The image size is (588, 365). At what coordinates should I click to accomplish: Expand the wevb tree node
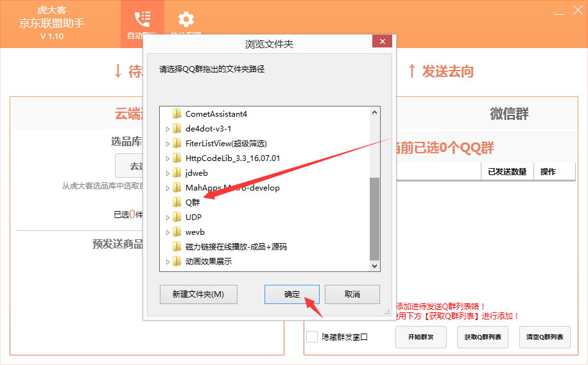click(168, 232)
